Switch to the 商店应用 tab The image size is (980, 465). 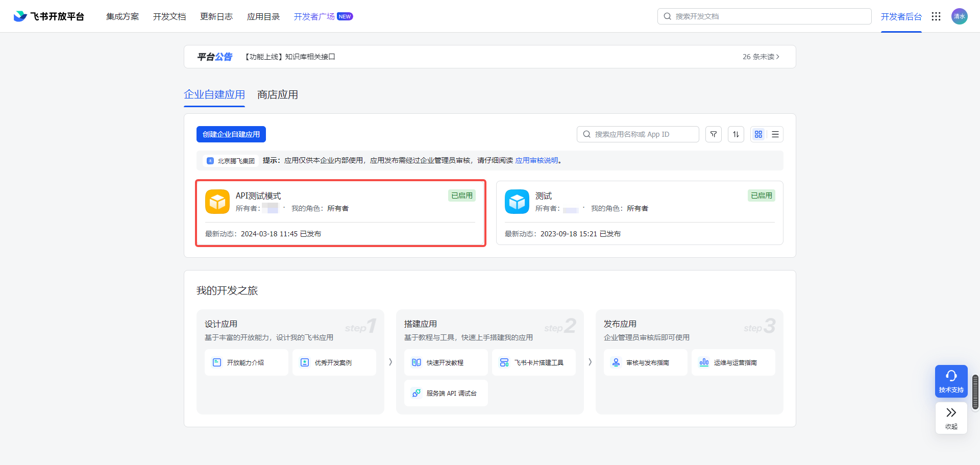[x=278, y=95]
